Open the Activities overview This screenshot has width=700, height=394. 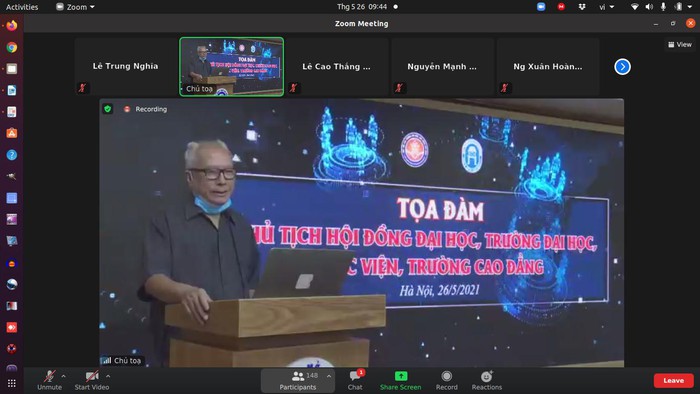pyautogui.click(x=22, y=7)
